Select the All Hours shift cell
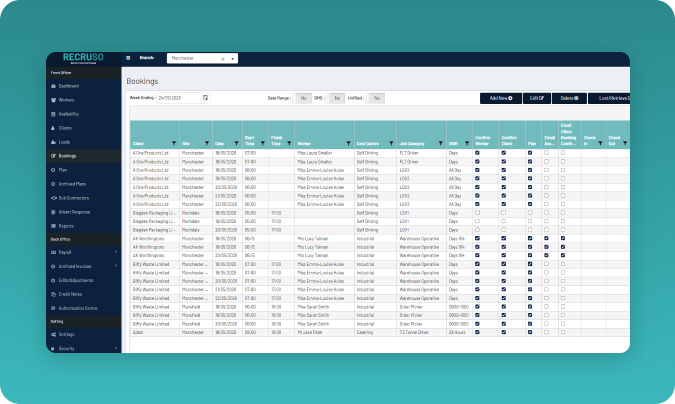The image size is (675, 404). (459, 333)
